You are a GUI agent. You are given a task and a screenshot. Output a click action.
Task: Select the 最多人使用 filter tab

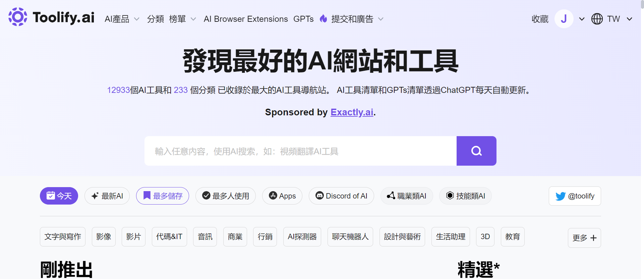[226, 196]
